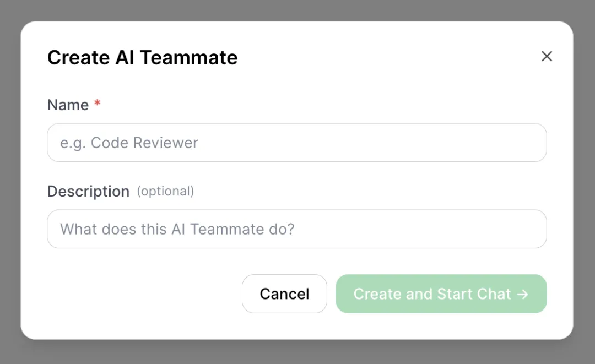Click the arrow icon on Create button

523,294
